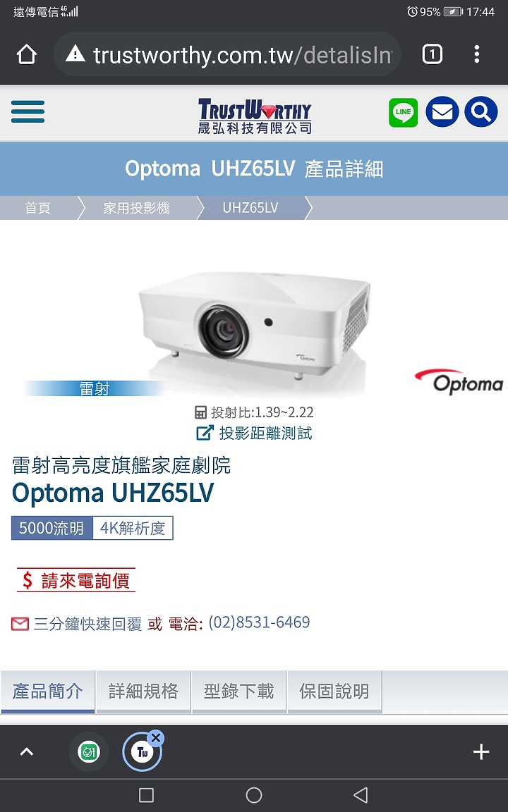
Task: Expand the bottom tab strip chevron
Action: click(26, 752)
